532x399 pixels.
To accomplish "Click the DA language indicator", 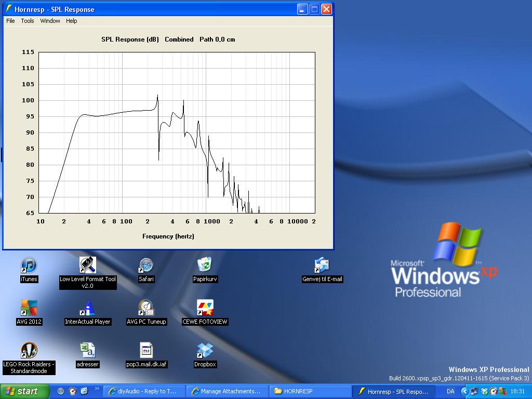I will coord(450,392).
